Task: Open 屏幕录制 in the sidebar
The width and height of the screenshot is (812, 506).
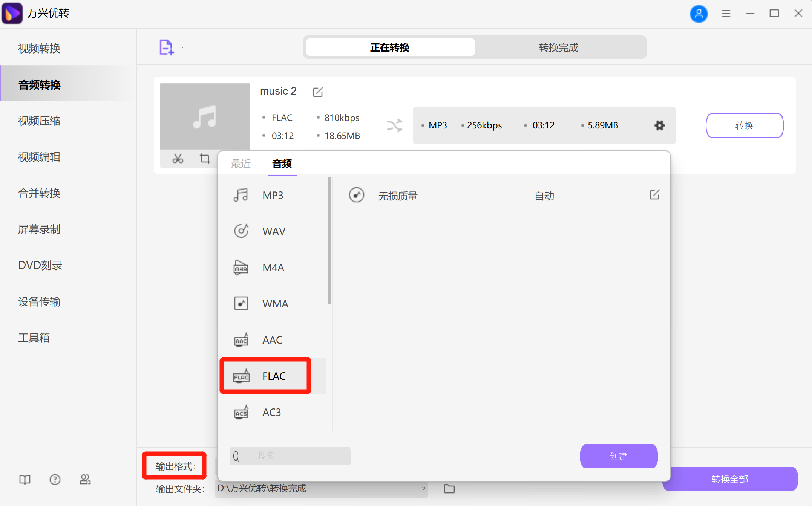Action: point(39,229)
